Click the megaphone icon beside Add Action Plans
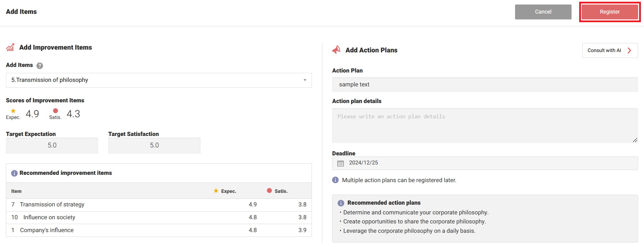The width and height of the screenshot is (644, 247). 336,50
